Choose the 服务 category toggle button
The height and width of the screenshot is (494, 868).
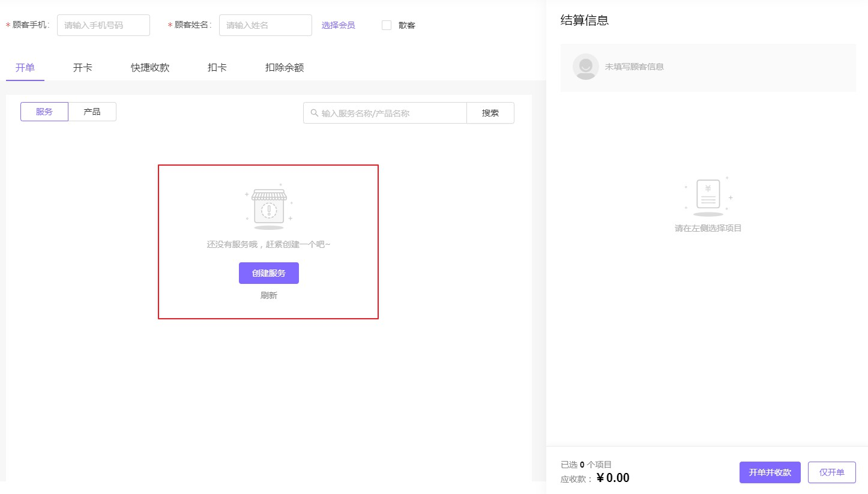click(x=44, y=112)
